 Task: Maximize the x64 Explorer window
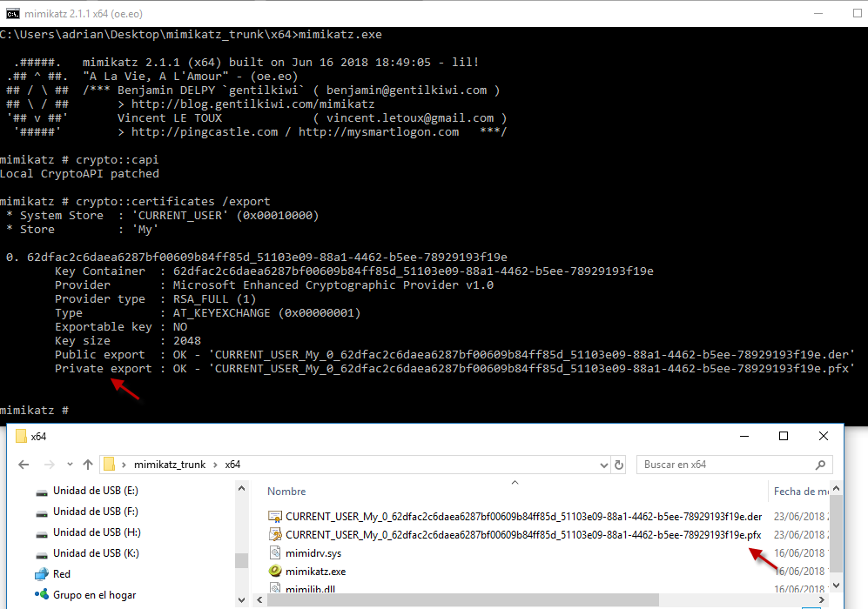point(784,436)
